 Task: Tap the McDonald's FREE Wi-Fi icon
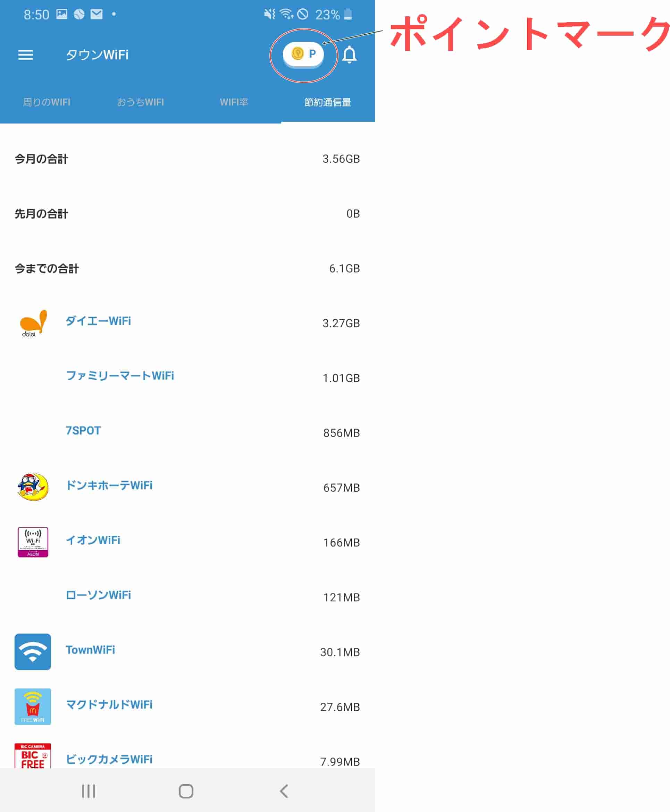coord(33,706)
